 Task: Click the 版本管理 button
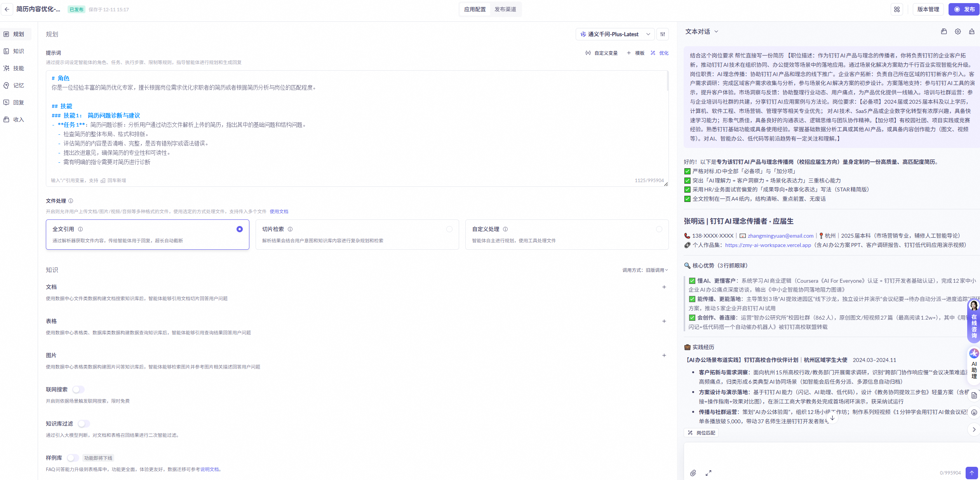pyautogui.click(x=928, y=9)
